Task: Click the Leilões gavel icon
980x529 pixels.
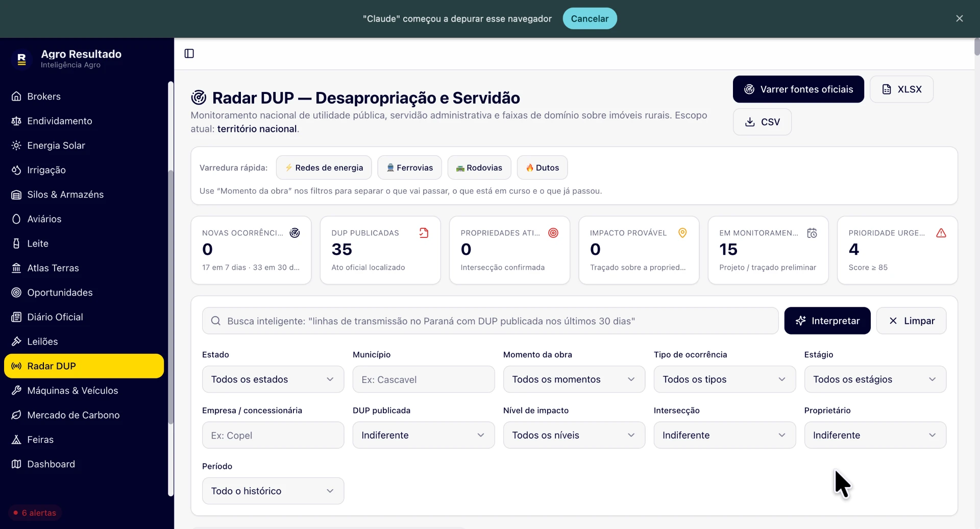Action: [x=16, y=342]
